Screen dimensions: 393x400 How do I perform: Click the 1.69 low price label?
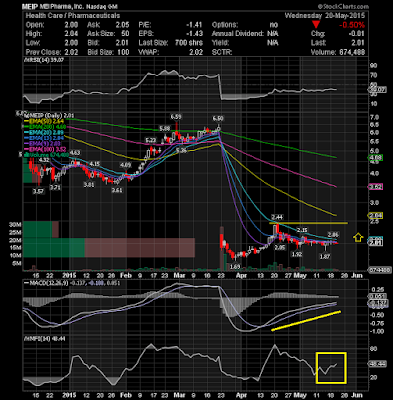click(235, 266)
